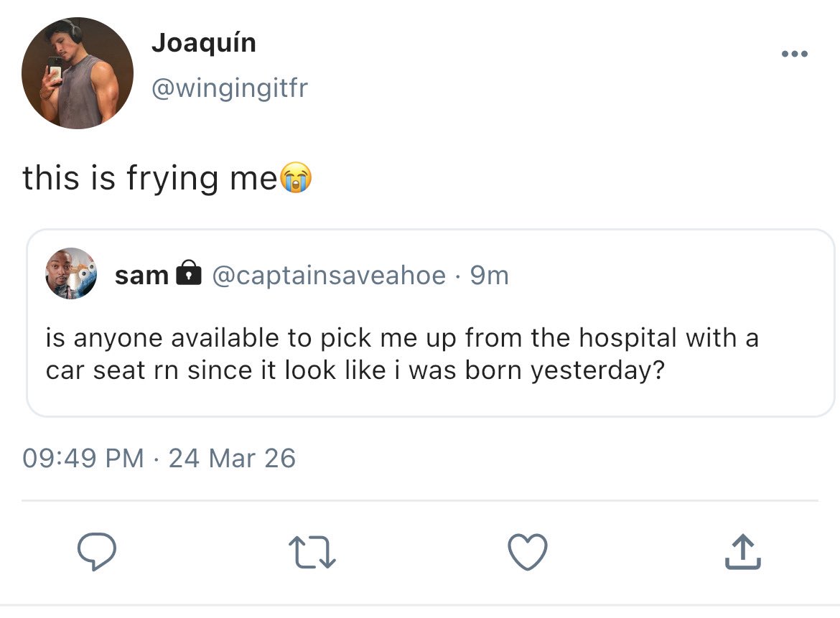The image size is (840, 618).
Task: Like the tweet with the heart icon
Action: point(528,553)
